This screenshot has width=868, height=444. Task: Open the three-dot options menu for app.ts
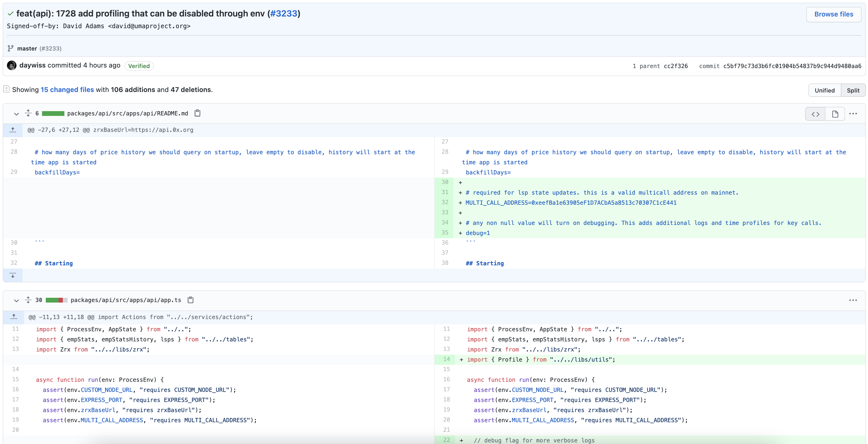tap(853, 300)
